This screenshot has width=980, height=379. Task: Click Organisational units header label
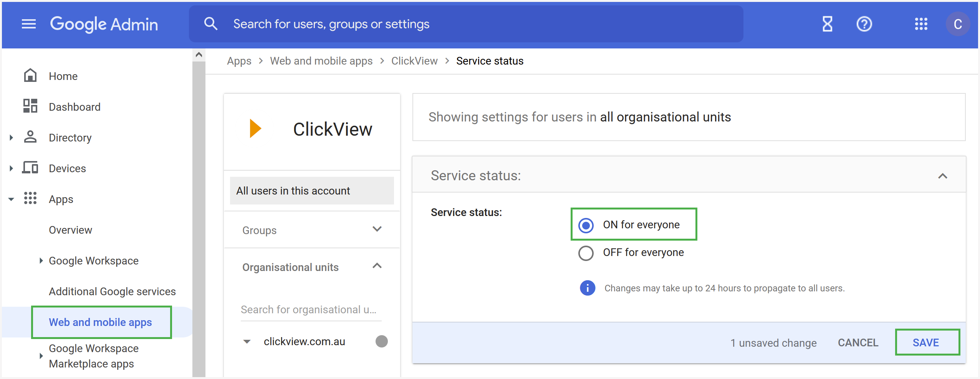tap(290, 267)
